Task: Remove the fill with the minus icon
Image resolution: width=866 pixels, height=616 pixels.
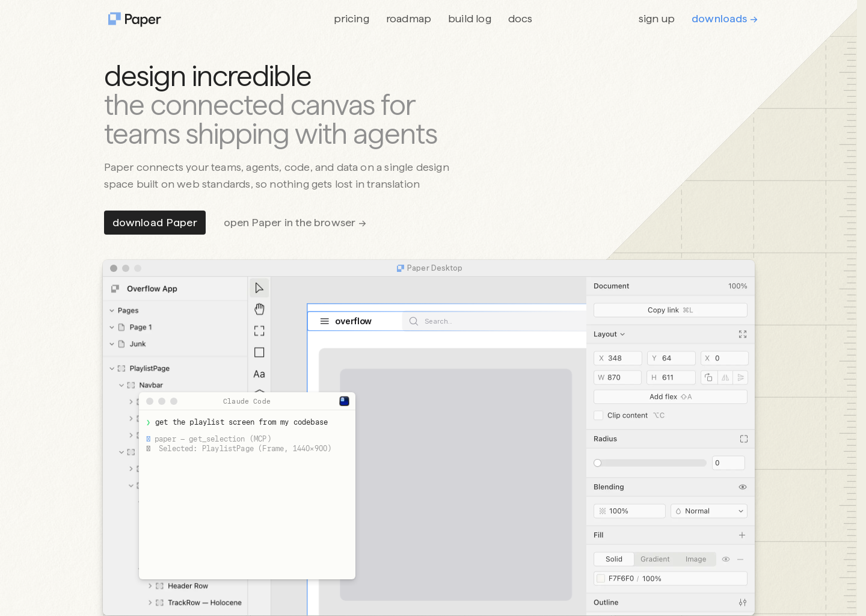Action: click(x=740, y=559)
